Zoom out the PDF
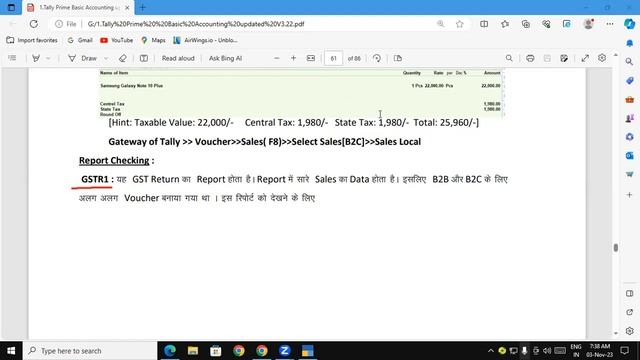The width and height of the screenshot is (640, 360). tap(277, 58)
